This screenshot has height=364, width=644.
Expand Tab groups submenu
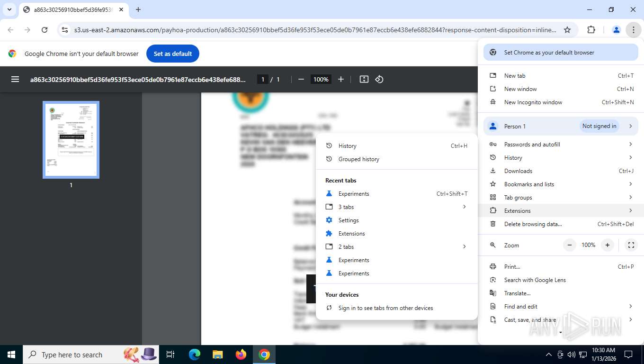(561, 198)
